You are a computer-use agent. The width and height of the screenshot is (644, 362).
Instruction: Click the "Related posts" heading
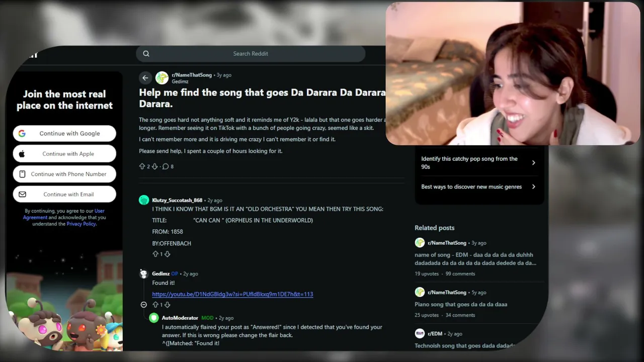point(434,228)
